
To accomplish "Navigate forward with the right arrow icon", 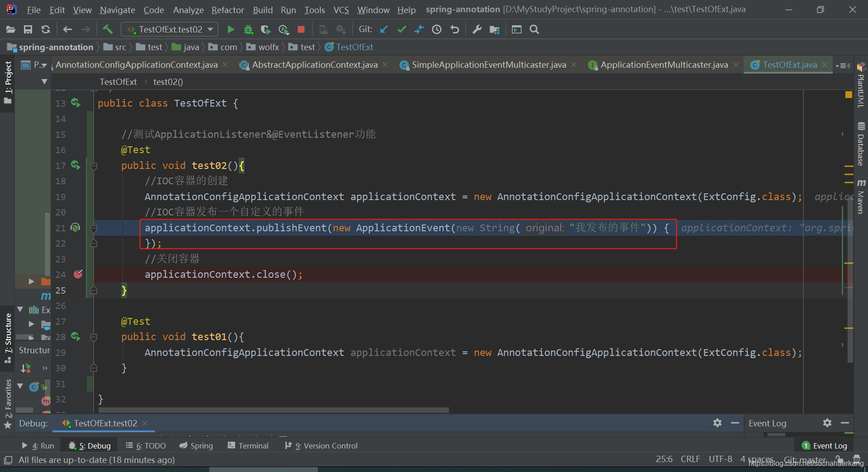I will (x=85, y=29).
